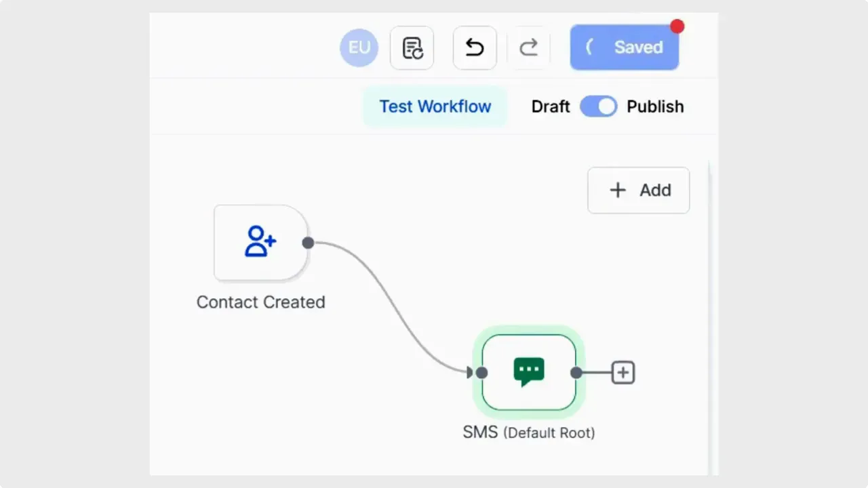Click the plus sign inside the Add button
This screenshot has width=868, height=488.
tap(618, 190)
